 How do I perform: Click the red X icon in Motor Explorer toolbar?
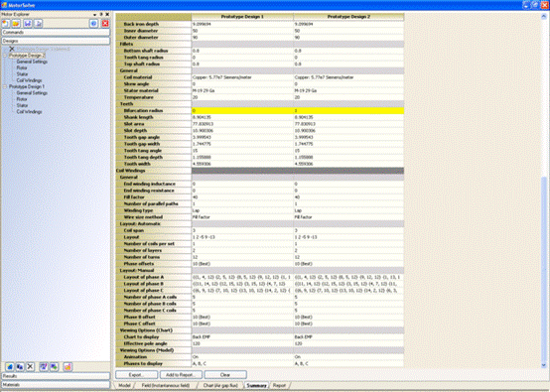click(x=105, y=24)
